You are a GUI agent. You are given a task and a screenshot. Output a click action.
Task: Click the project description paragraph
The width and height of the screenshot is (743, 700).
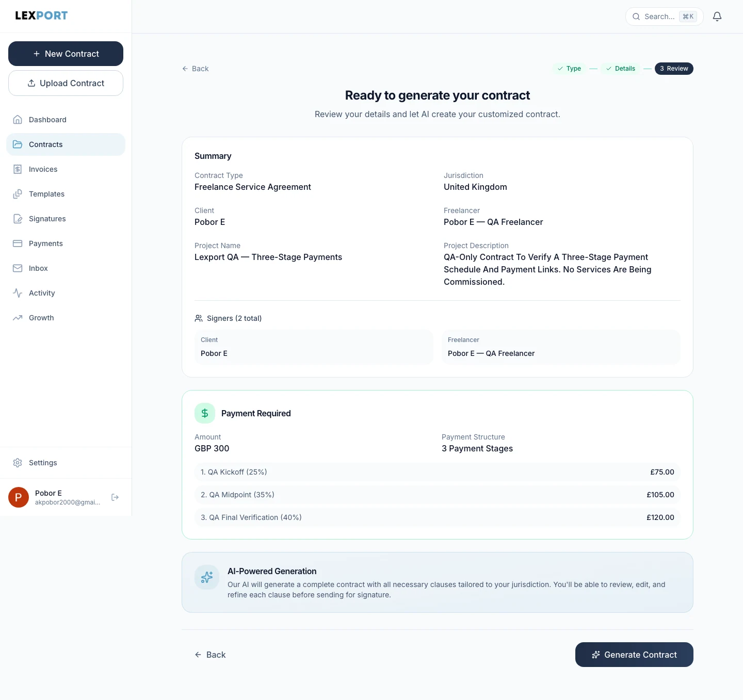547,269
